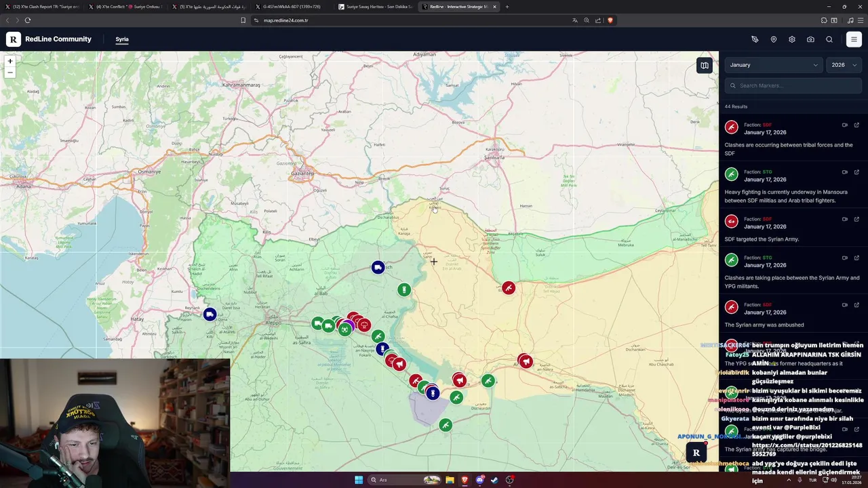Toggle the map layers button
The image size is (868, 488).
tap(705, 66)
